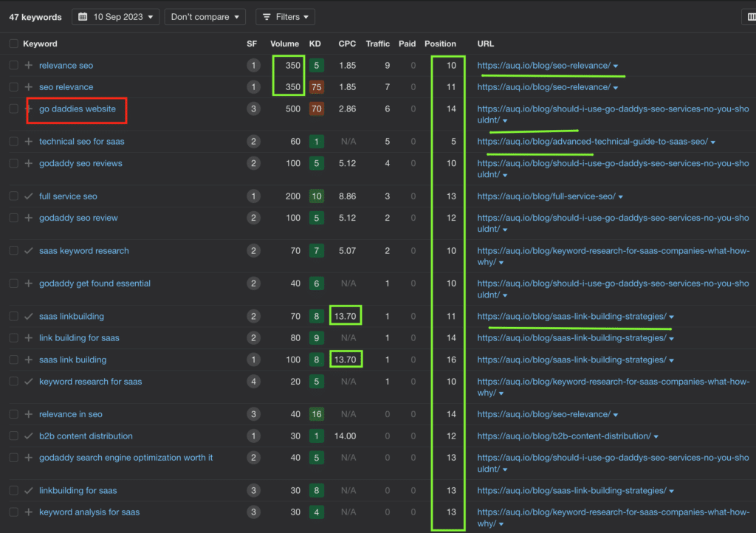Check the 'godaddy seo reviews' row checkbox
This screenshot has height=533, width=756.
pos(13,163)
